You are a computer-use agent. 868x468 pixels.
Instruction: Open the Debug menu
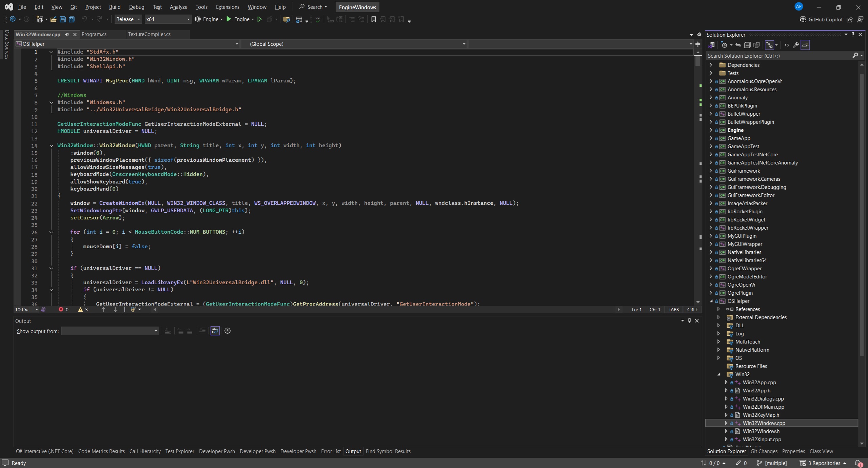click(137, 7)
